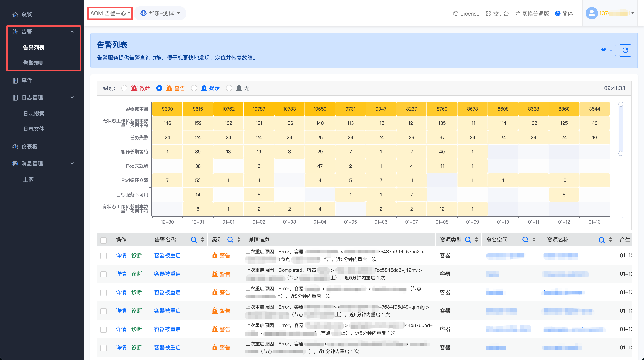Open the AOM 告警中心 service dropdown

click(110, 13)
